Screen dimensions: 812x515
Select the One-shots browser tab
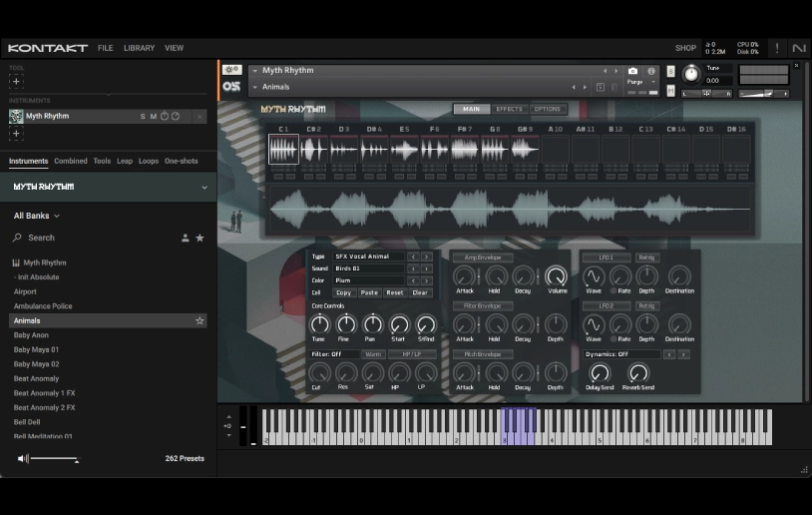coord(182,161)
